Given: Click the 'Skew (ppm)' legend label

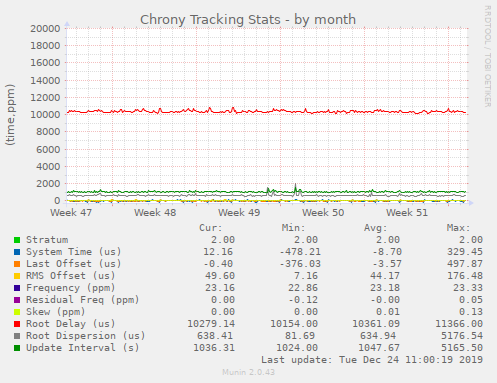Looking at the screenshot, I should click(x=56, y=312).
